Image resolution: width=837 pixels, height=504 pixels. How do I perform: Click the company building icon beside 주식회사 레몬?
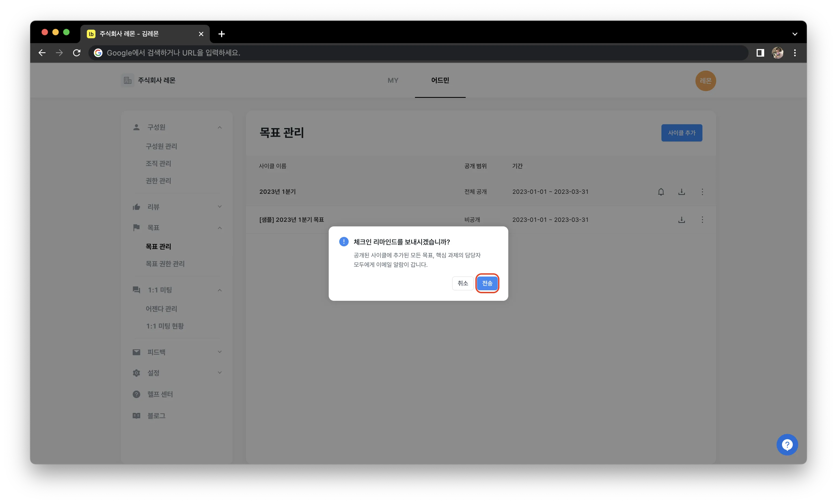pyautogui.click(x=127, y=81)
